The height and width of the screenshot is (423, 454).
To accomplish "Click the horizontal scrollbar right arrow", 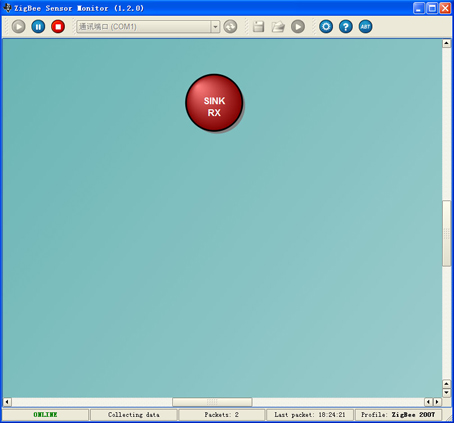I will [437, 402].
